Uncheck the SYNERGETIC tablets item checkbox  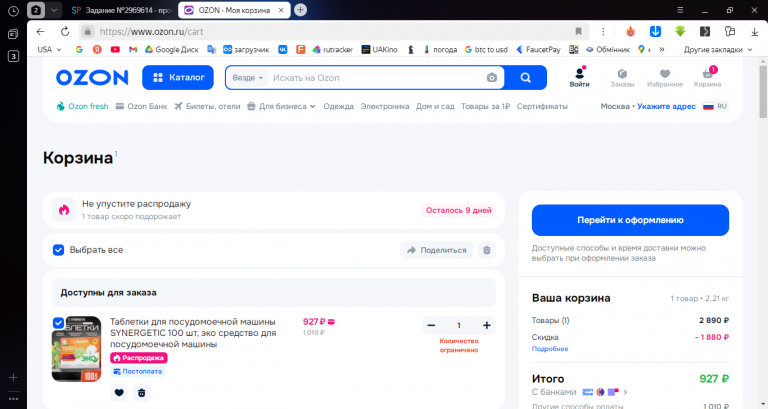[58, 323]
